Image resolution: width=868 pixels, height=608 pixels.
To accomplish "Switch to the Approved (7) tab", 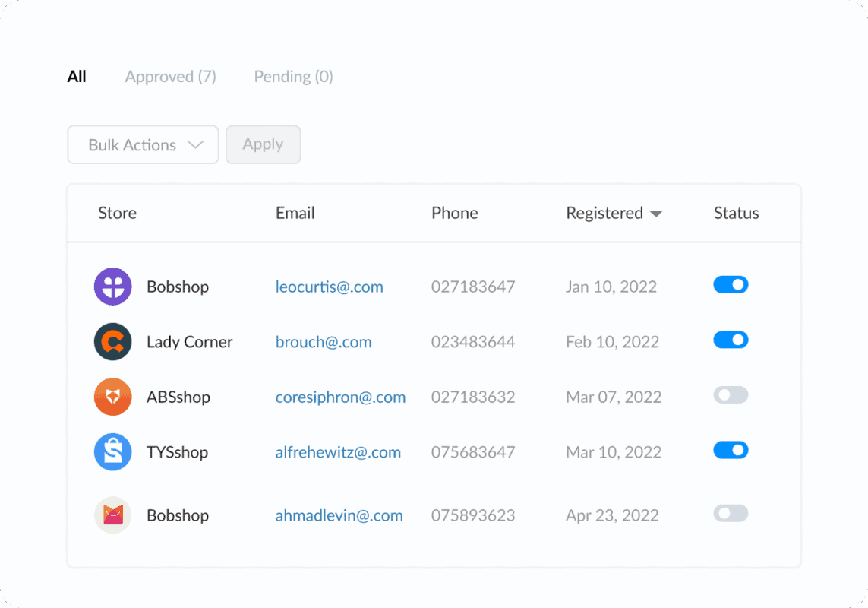I will click(170, 77).
